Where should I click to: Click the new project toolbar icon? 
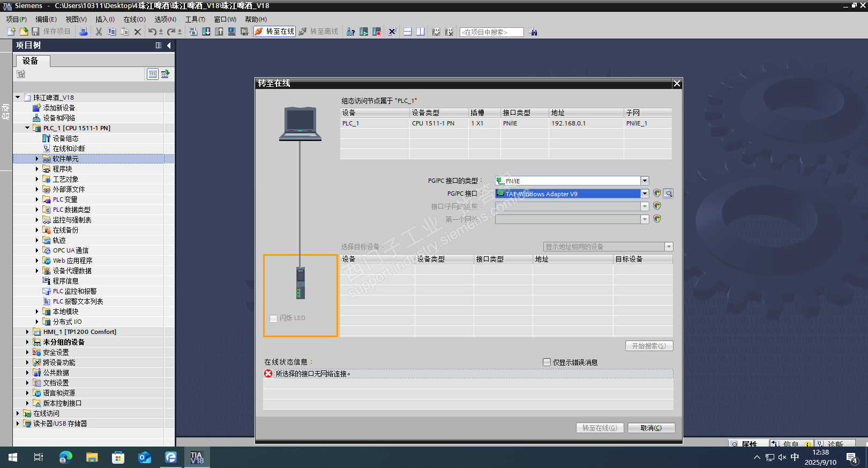11,32
